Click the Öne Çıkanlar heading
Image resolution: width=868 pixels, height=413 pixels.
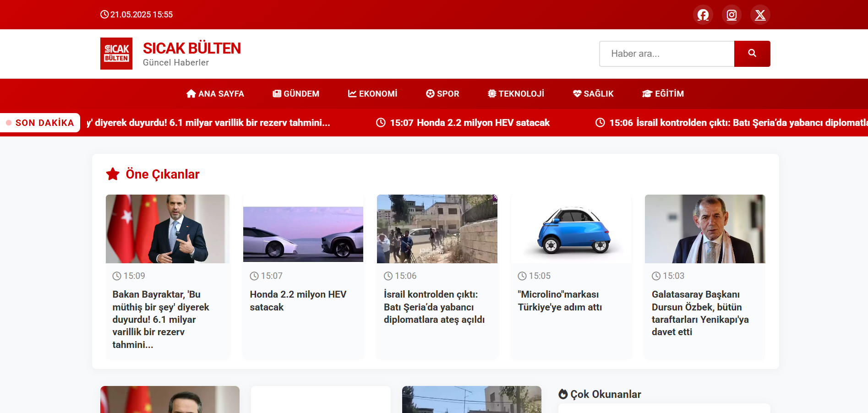tap(163, 174)
